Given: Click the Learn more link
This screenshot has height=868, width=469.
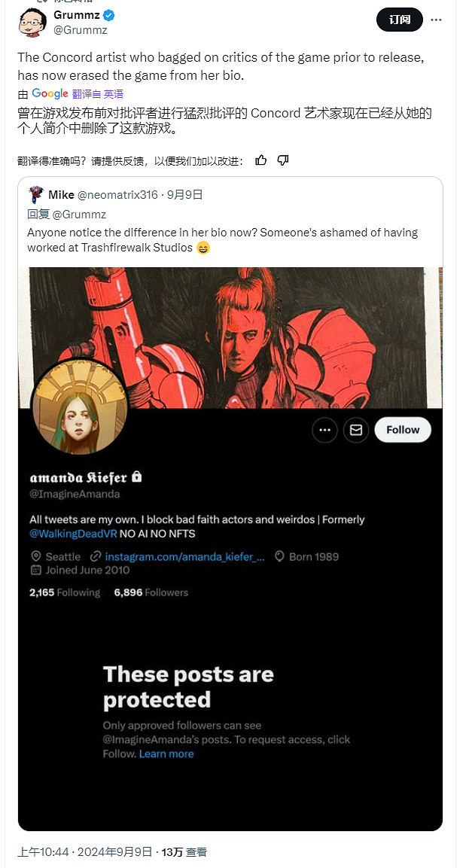Looking at the screenshot, I should [x=166, y=754].
